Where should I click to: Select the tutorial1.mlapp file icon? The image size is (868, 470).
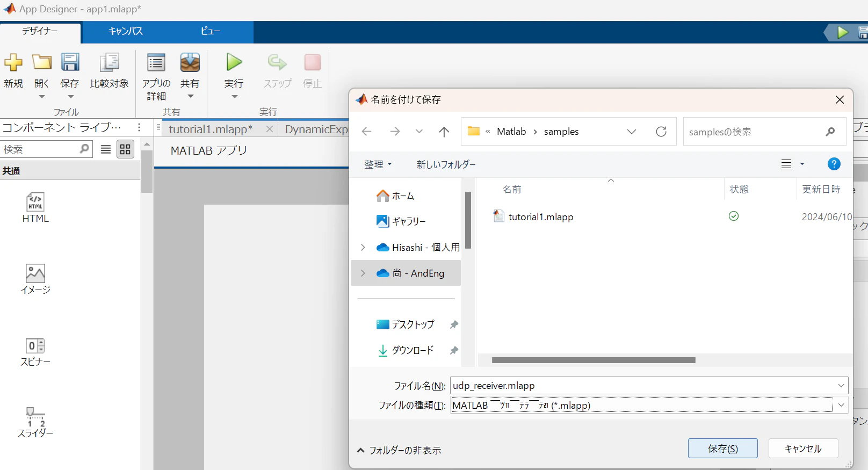coord(499,216)
